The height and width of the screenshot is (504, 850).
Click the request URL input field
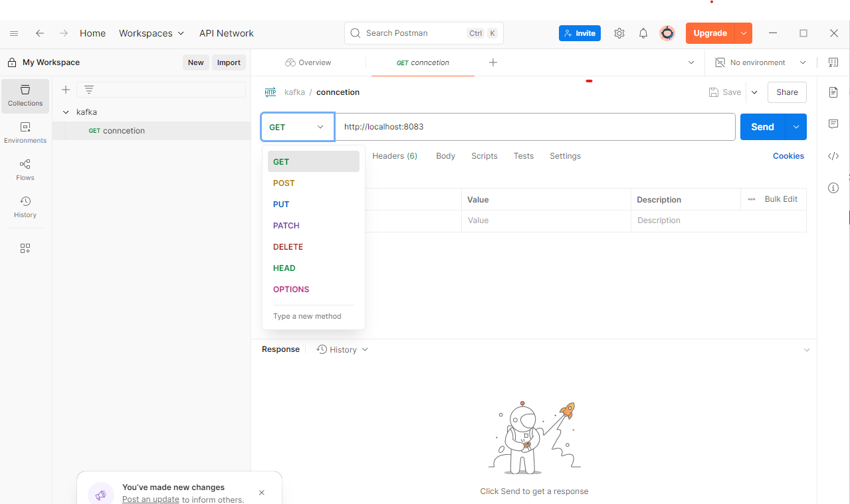pyautogui.click(x=535, y=127)
